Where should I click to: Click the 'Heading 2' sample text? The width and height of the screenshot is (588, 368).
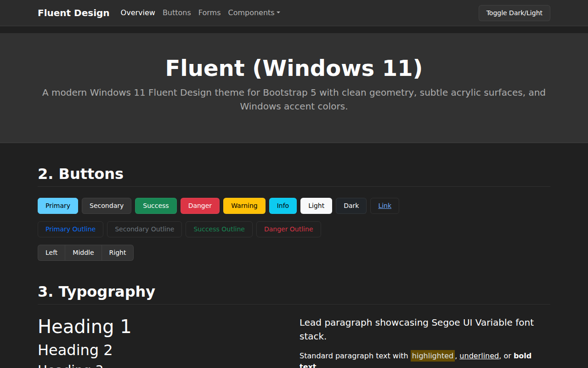pos(75,350)
